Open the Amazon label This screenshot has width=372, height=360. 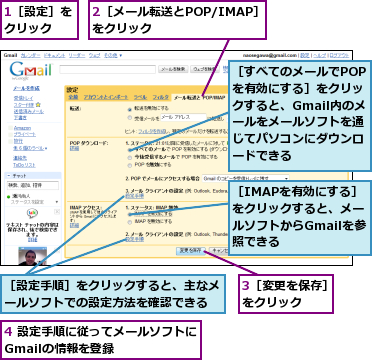point(22,128)
